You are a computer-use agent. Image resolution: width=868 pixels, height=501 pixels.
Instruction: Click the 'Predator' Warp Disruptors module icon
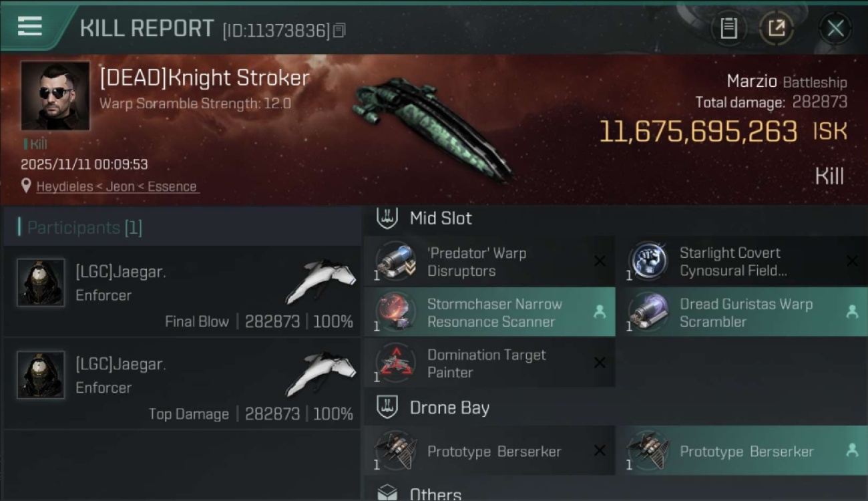pos(396,261)
